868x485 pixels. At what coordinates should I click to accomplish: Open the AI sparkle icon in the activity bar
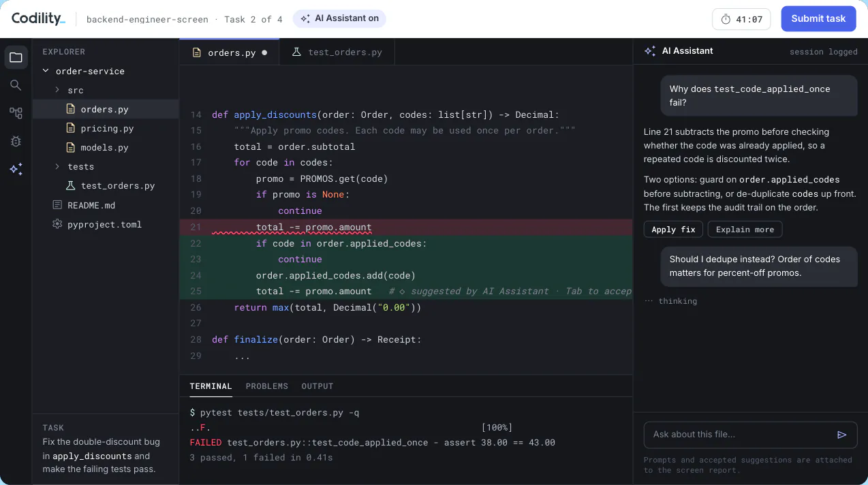click(16, 170)
